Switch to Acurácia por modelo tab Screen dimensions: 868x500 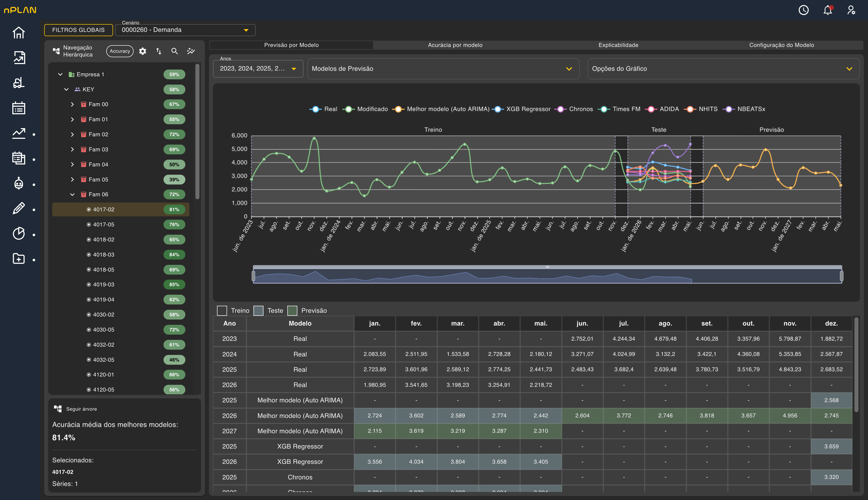[455, 45]
